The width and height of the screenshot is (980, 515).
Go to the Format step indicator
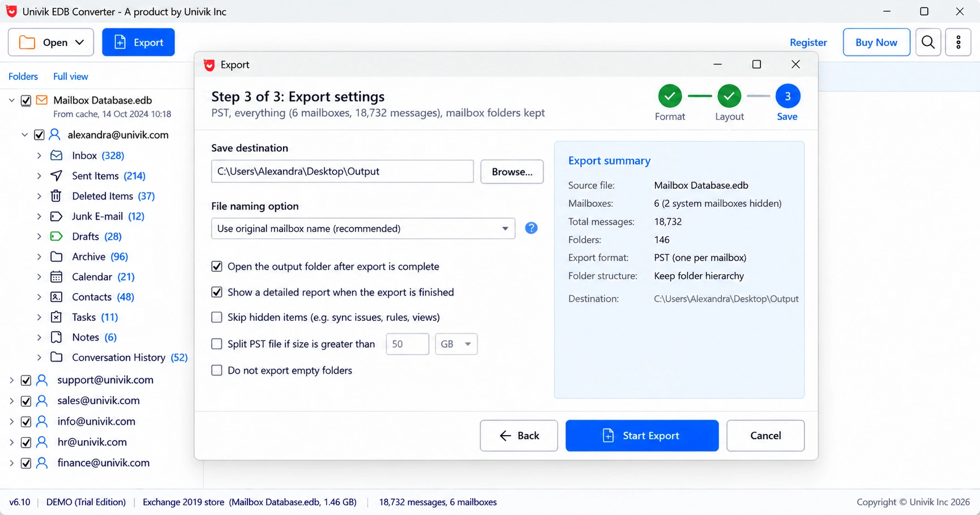(x=670, y=96)
